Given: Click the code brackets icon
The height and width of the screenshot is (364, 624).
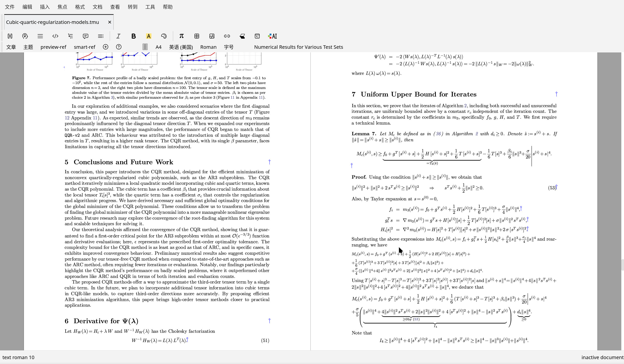Looking at the screenshot, I should (x=55, y=36).
